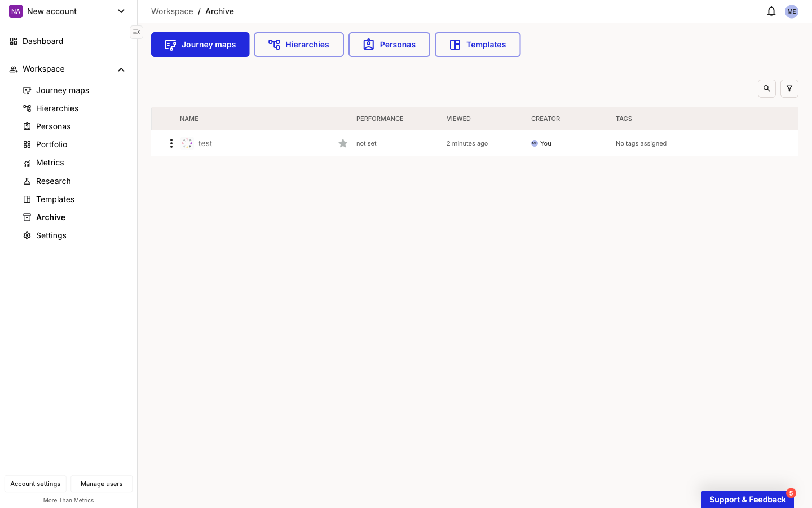
Task: Click the Workspace breadcrumb link
Action: tap(172, 11)
